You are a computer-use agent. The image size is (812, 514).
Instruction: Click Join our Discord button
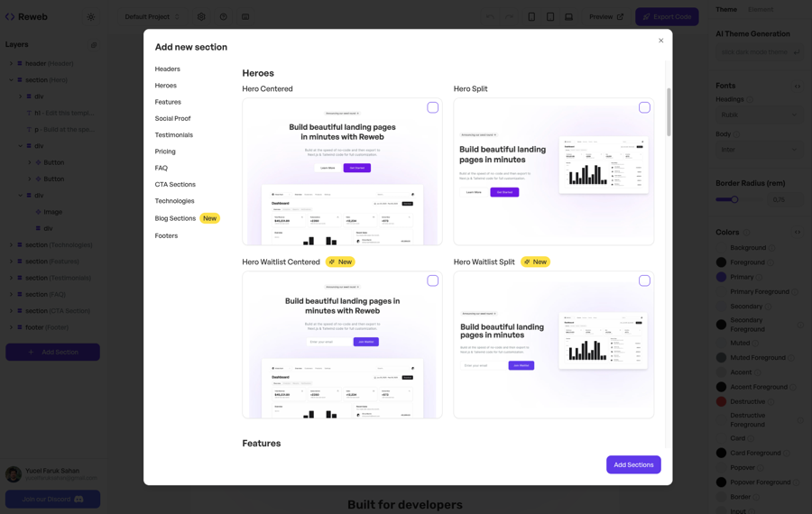tap(53, 500)
